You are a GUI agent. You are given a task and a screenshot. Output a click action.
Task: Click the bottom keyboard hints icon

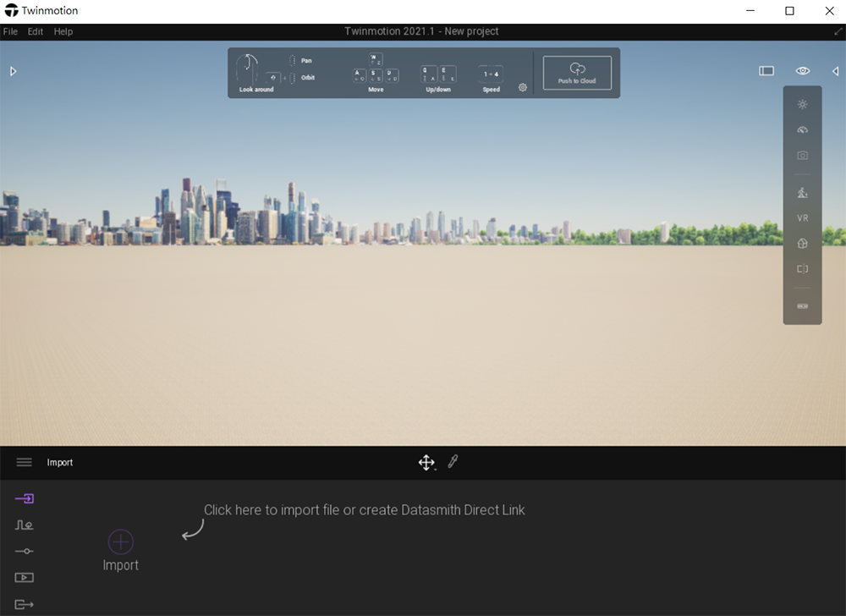click(x=802, y=305)
